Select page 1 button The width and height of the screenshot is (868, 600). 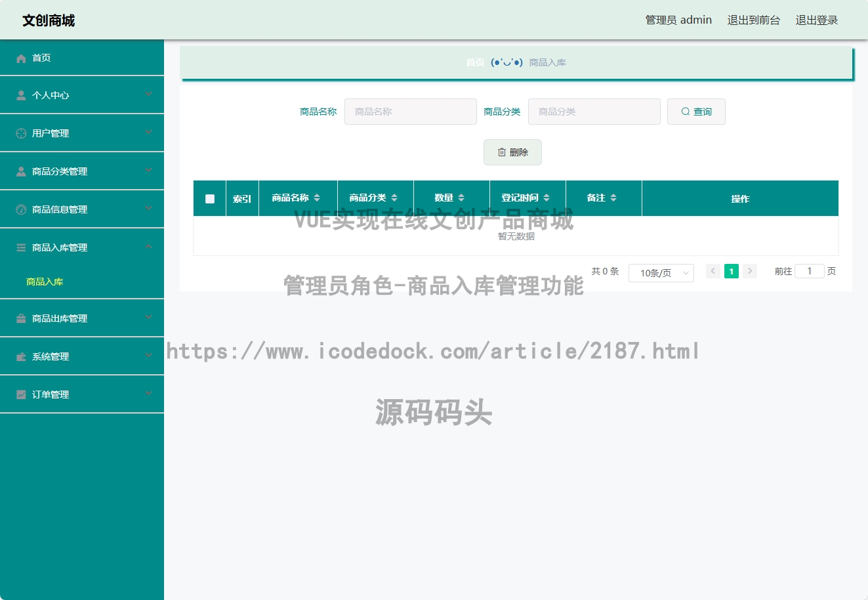[x=732, y=271]
